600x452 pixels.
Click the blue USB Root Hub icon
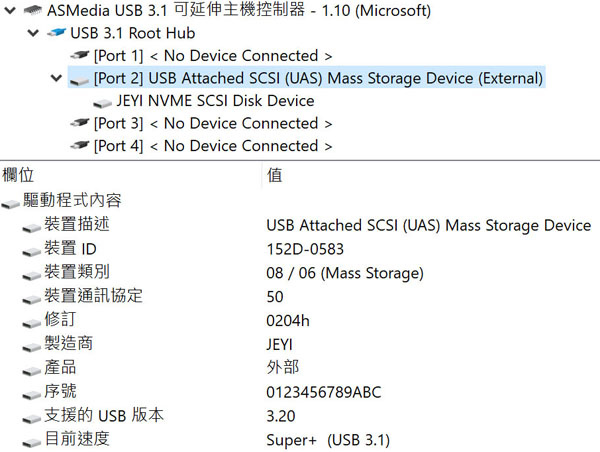[x=56, y=33]
